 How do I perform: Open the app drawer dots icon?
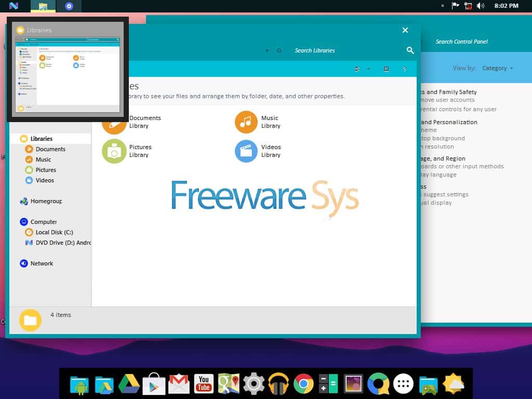(x=403, y=384)
